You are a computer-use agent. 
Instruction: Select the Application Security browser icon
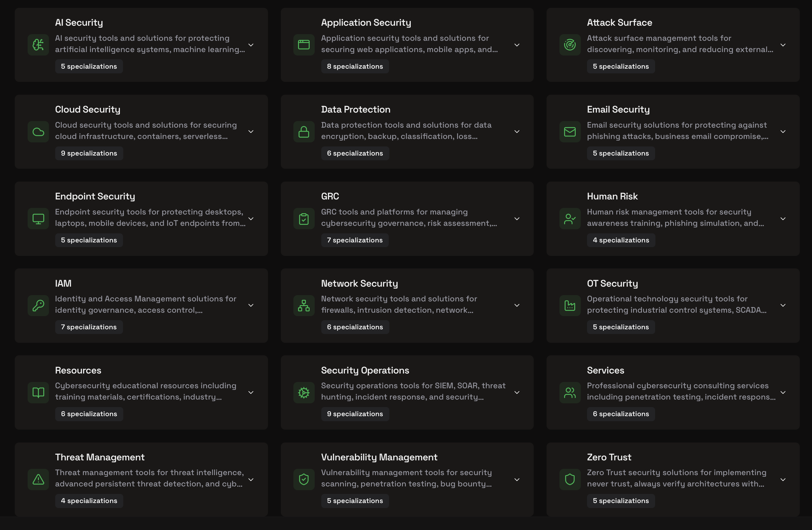[304, 45]
